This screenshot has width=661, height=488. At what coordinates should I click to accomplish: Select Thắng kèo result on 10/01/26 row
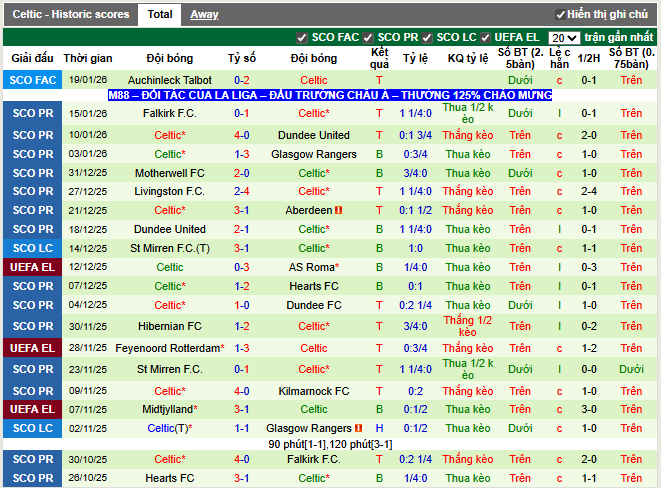[468, 135]
